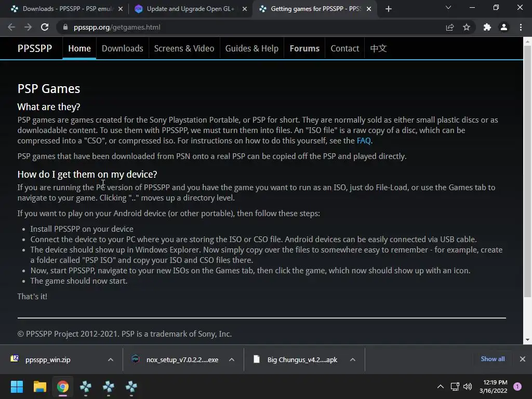The image size is (532, 399).
Task: Click 'How do I get them on my device?' heading
Action: [87, 175]
